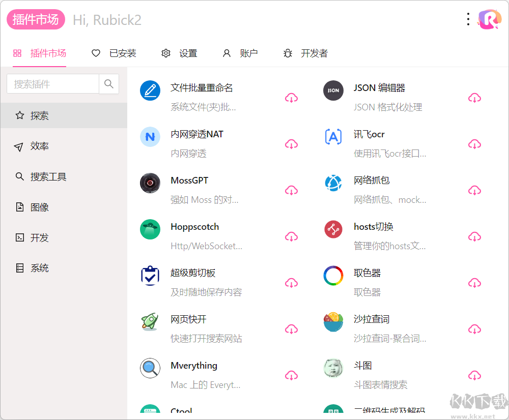The height and width of the screenshot is (420, 509).
Task: Download the hosts切换 plugin
Action: [474, 237]
